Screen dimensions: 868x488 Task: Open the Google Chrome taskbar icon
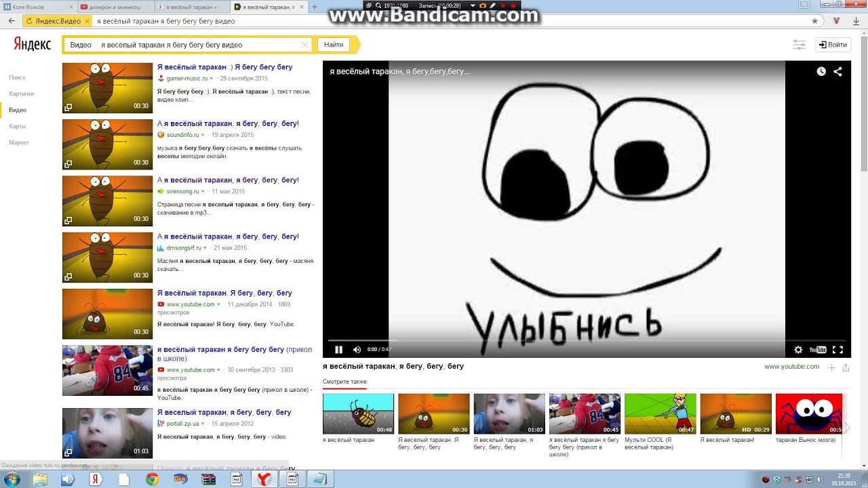tap(152, 479)
